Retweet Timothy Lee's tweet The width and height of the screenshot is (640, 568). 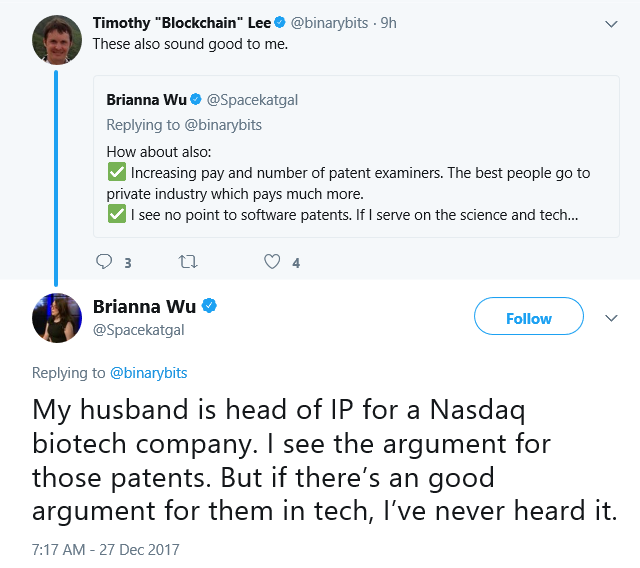pyautogui.click(x=188, y=262)
